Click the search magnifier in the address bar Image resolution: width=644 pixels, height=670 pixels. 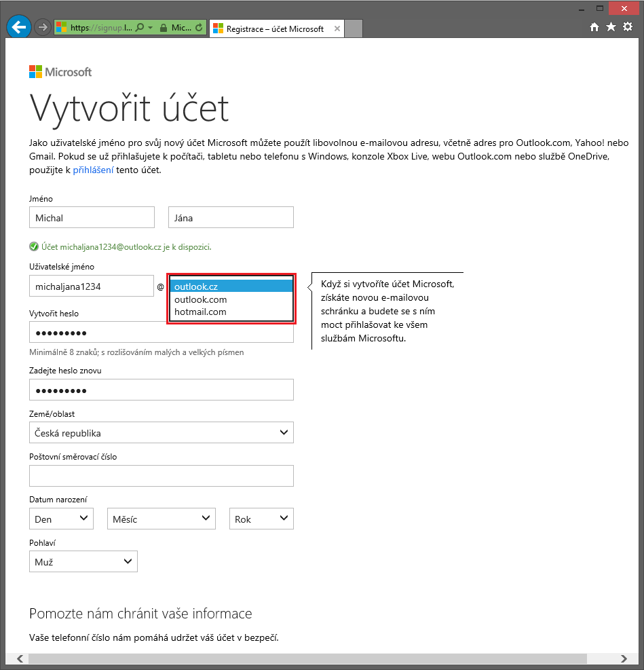pyautogui.click(x=140, y=28)
